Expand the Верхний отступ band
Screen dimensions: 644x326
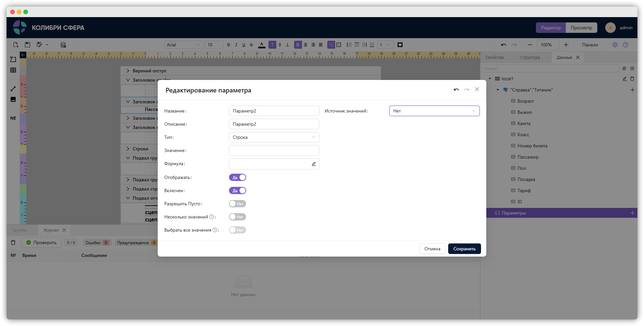(x=128, y=71)
